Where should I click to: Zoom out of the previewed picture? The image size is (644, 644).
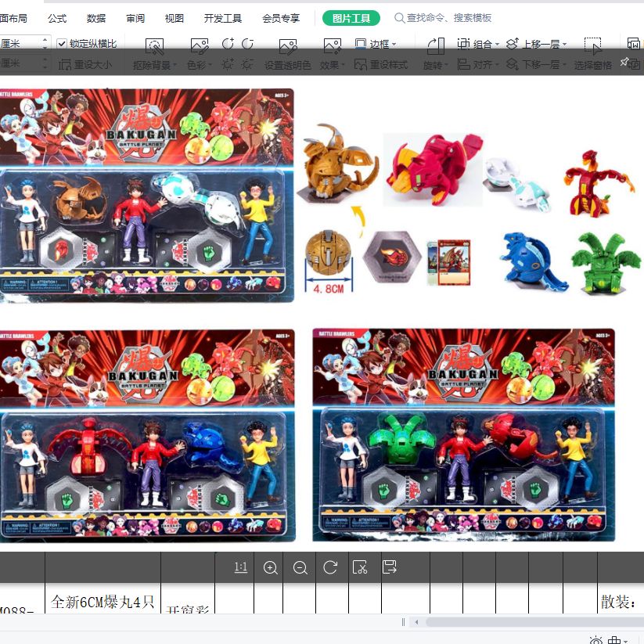click(300, 567)
